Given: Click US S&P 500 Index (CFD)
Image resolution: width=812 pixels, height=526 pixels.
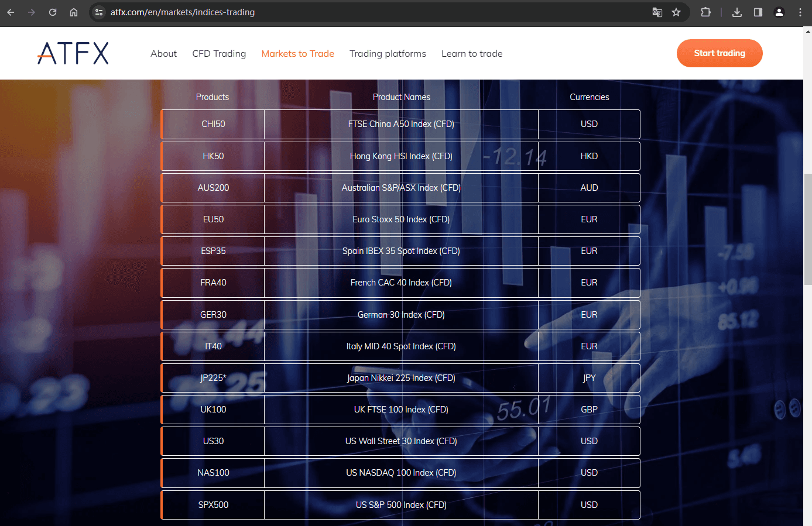Looking at the screenshot, I should coord(401,505).
